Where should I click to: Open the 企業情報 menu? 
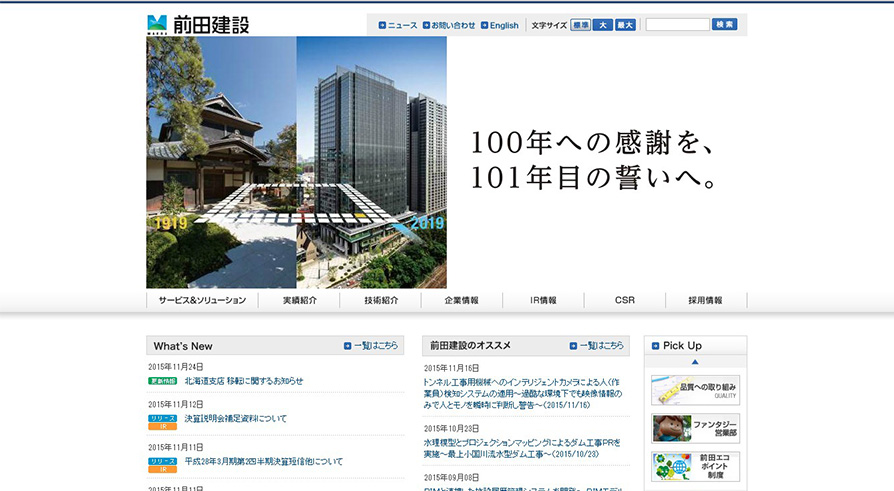(x=462, y=300)
